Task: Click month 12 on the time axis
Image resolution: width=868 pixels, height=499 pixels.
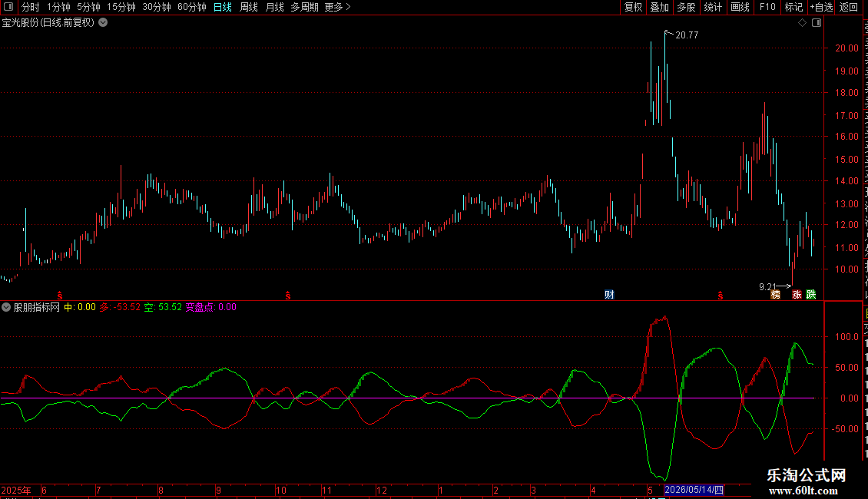Action: point(382,490)
